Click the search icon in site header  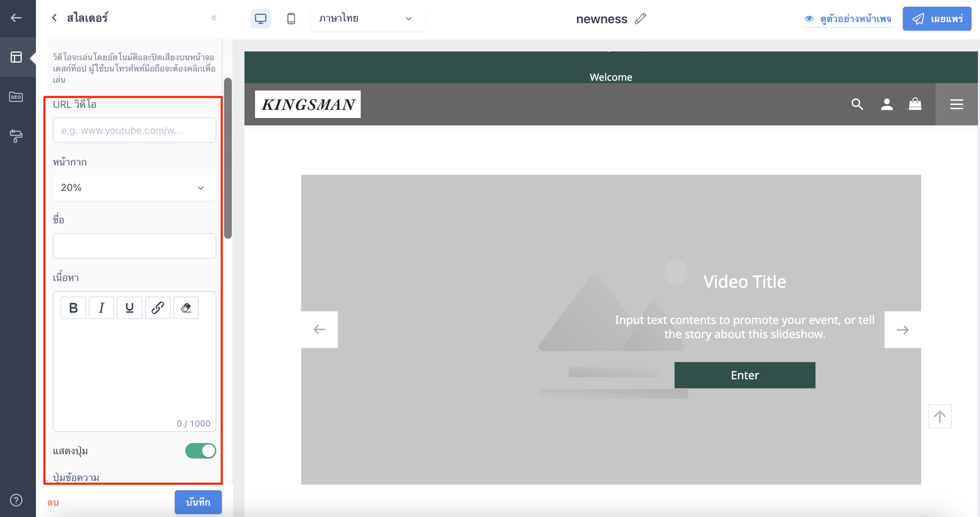coord(857,104)
